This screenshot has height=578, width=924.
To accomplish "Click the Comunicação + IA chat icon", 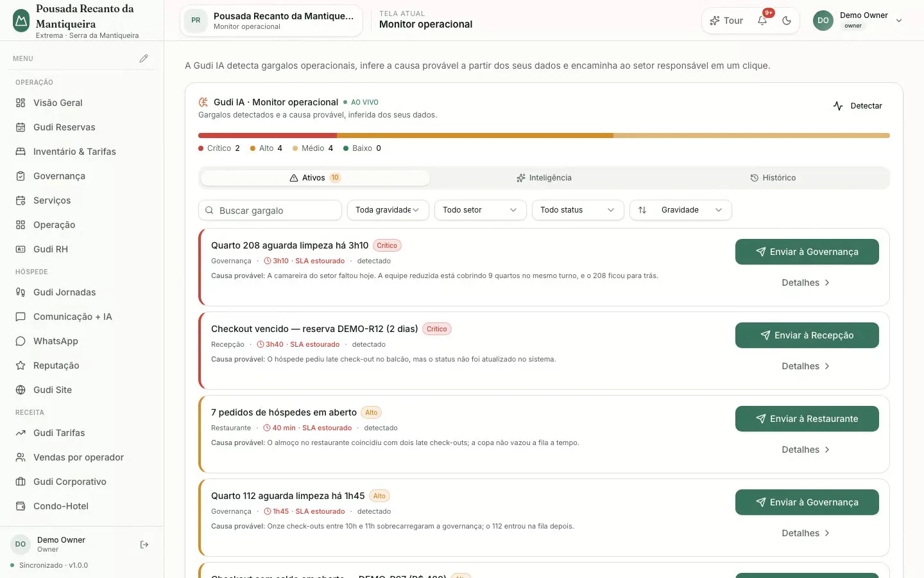I will click(21, 317).
